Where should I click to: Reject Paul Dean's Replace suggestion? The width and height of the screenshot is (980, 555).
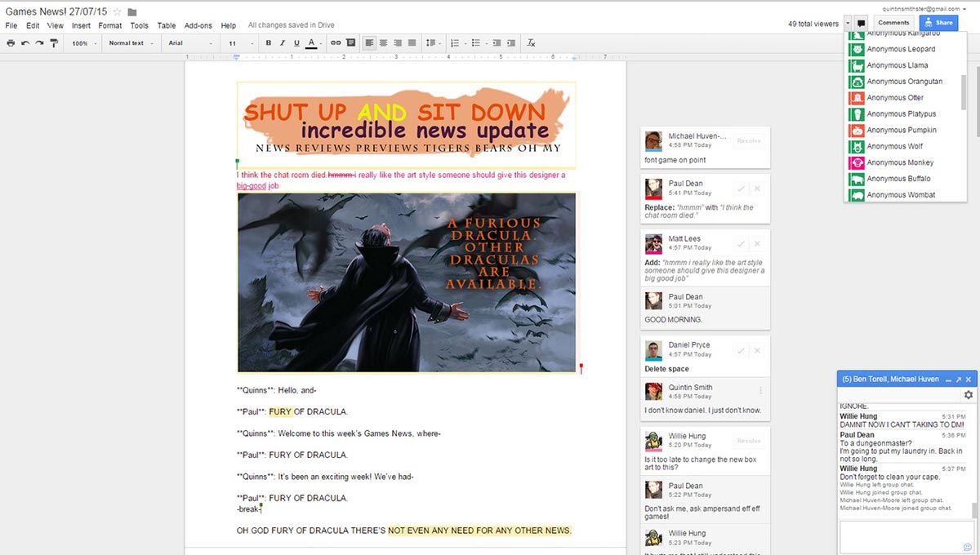pyautogui.click(x=757, y=189)
